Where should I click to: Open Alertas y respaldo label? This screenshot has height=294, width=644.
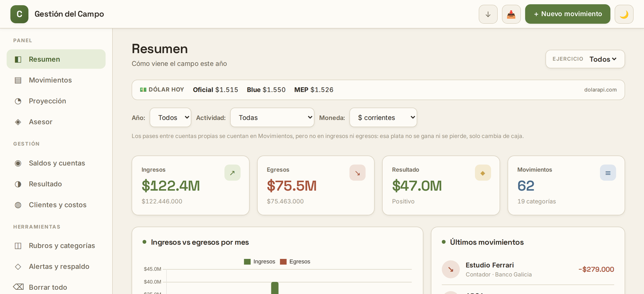point(59,266)
